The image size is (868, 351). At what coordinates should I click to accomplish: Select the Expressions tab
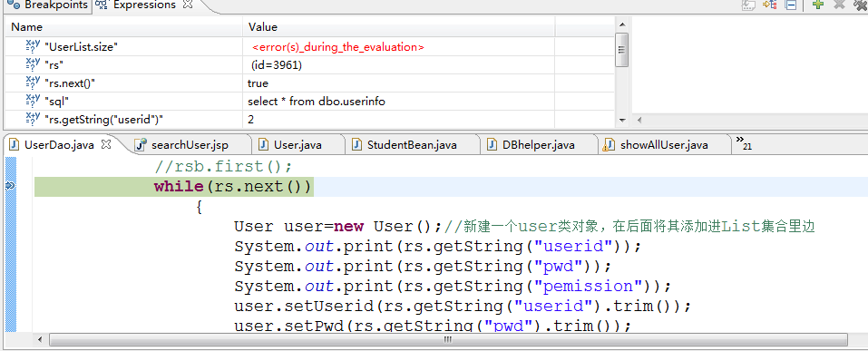pyautogui.click(x=144, y=5)
